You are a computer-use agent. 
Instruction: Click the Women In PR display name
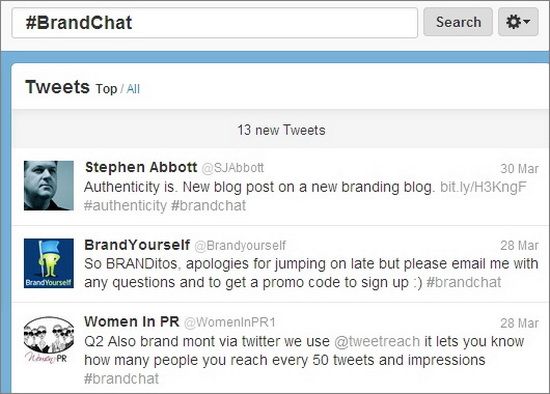coord(132,322)
